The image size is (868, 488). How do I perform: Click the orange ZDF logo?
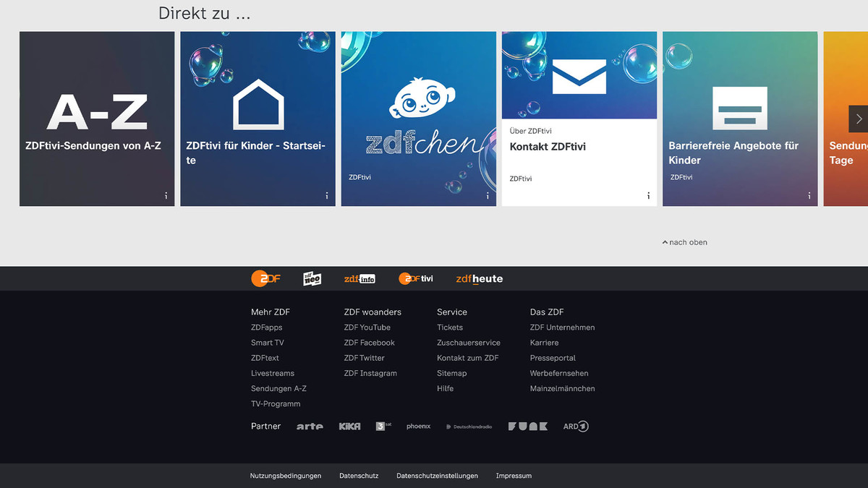point(267,278)
